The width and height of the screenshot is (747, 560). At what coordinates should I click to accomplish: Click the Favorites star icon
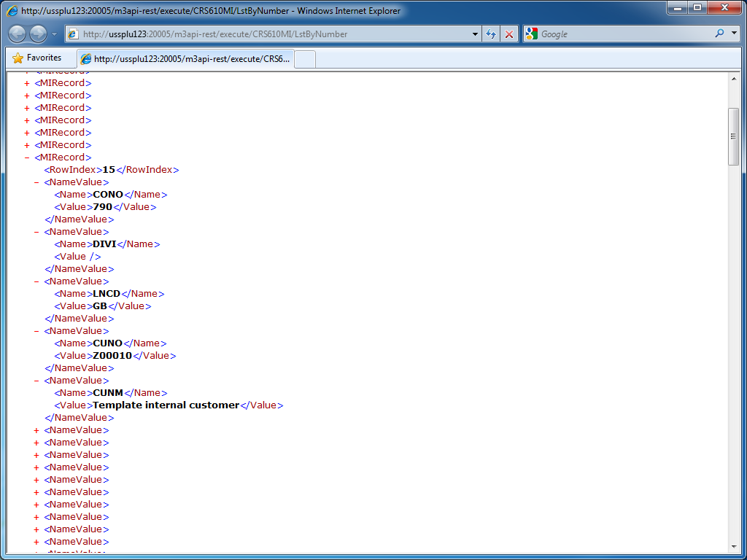tap(18, 58)
